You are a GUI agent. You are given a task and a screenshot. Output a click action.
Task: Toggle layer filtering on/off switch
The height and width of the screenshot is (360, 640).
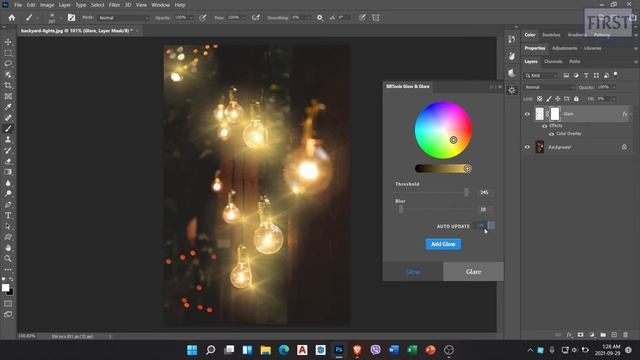click(x=616, y=75)
